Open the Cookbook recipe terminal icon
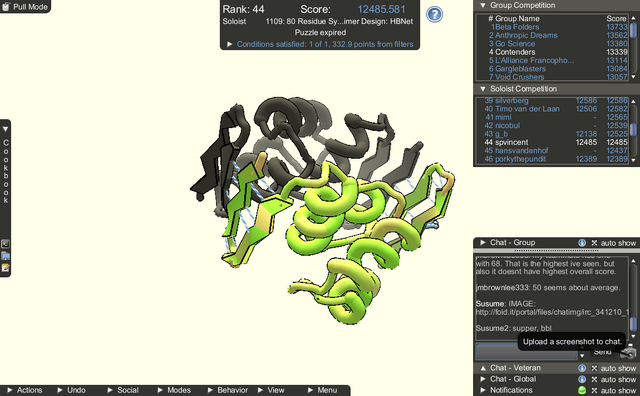 (x=5, y=244)
